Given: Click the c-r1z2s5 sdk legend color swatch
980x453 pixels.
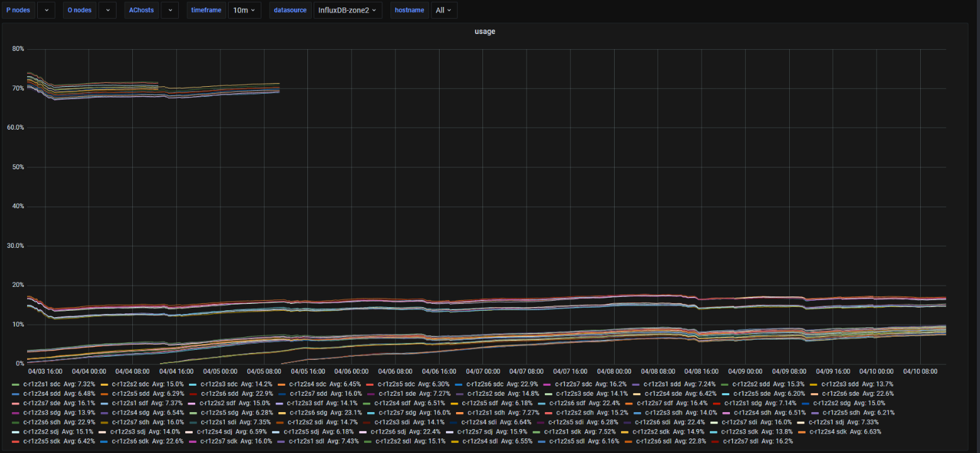Looking at the screenshot, I should (x=16, y=441).
